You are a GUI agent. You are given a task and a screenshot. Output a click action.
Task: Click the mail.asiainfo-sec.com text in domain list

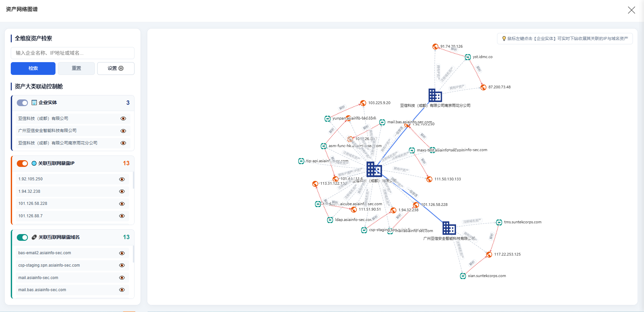(x=38, y=278)
